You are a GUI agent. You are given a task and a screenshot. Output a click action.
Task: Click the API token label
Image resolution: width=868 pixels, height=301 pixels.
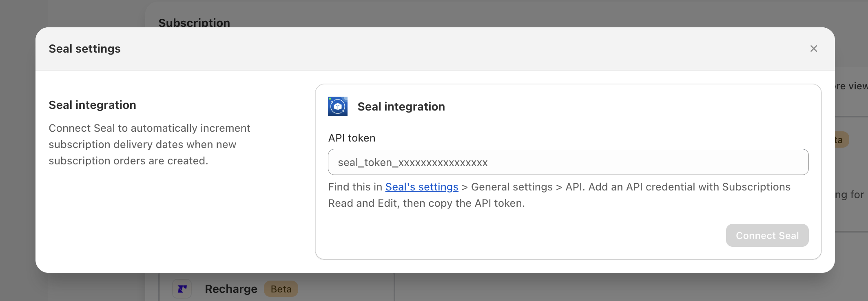point(352,138)
